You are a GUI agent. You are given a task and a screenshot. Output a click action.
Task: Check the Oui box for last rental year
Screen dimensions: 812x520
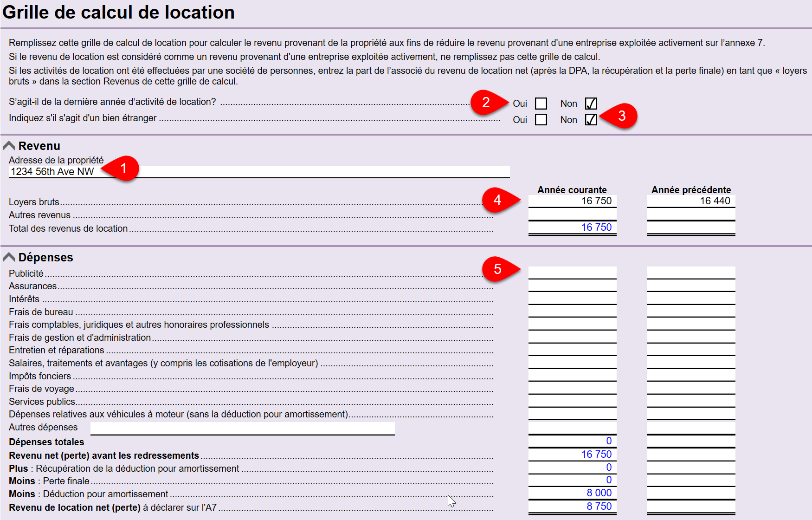coord(541,103)
